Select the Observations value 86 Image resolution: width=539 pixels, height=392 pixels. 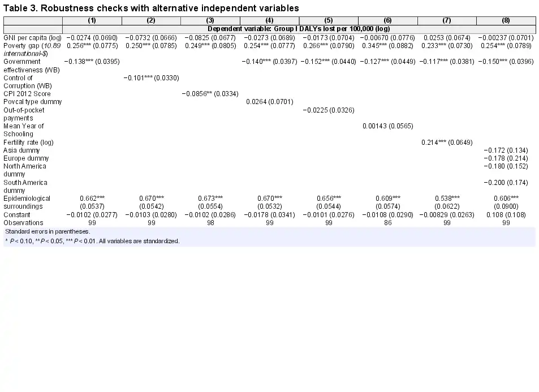coord(387,223)
